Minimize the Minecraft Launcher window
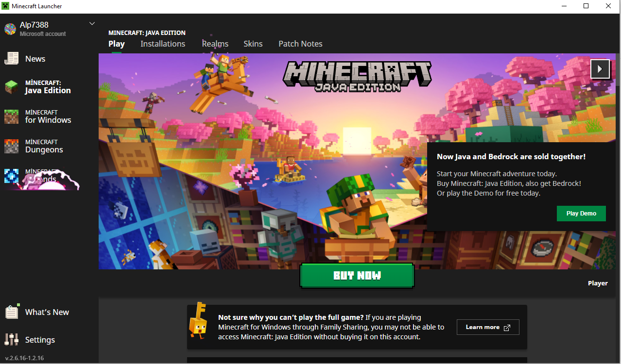Viewport: 621px width, 364px height. pyautogui.click(x=564, y=6)
